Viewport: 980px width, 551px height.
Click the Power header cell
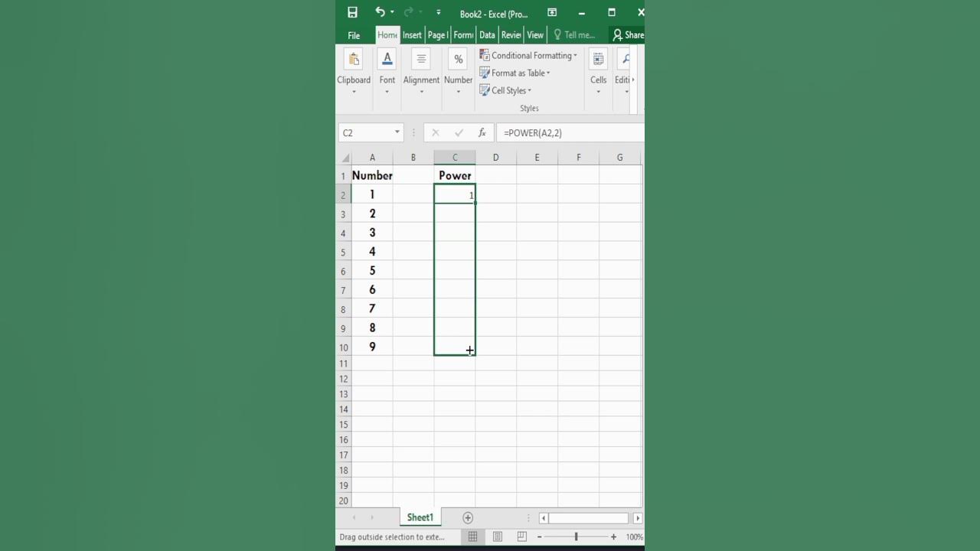point(455,175)
